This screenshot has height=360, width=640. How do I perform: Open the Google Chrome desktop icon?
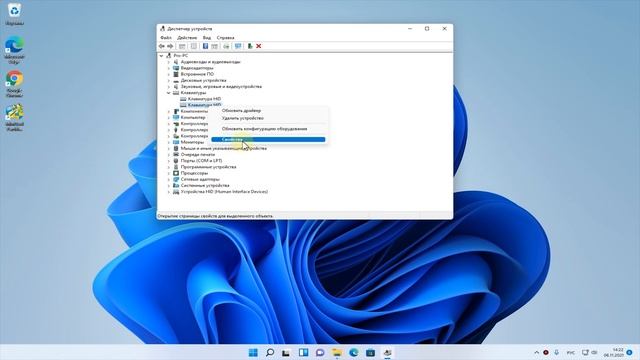coord(14,84)
